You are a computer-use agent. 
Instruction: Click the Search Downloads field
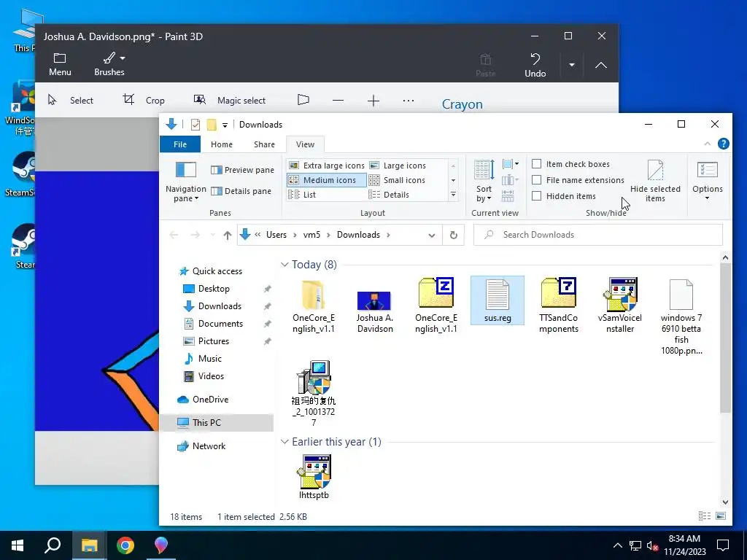tap(598, 235)
